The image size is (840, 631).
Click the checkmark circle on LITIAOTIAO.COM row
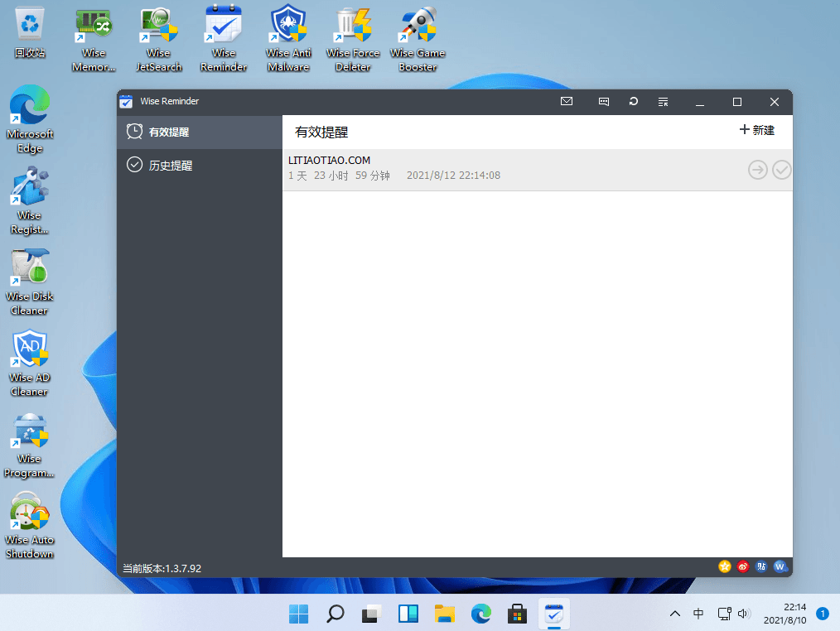(x=782, y=170)
